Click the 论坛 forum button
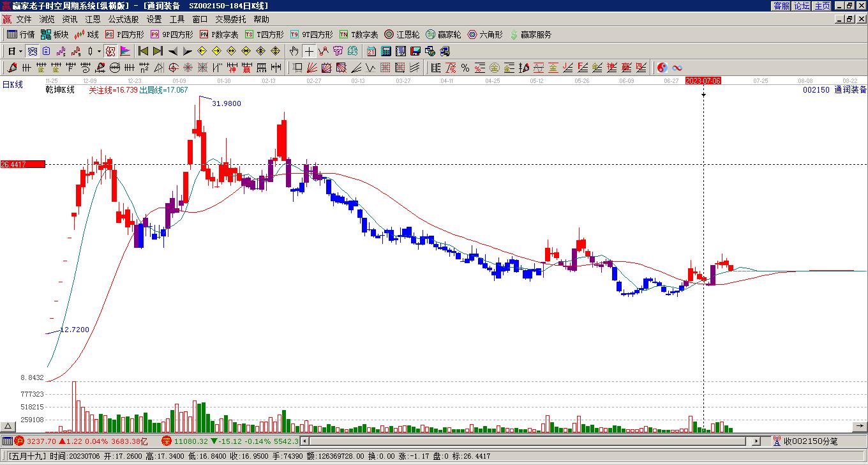The width and height of the screenshot is (868, 465). tap(802, 6)
